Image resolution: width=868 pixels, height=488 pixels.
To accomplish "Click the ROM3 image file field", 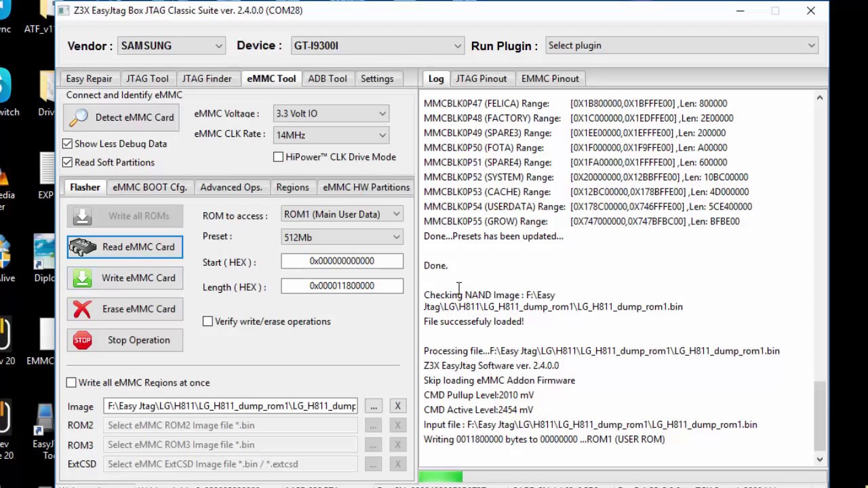I will click(x=231, y=445).
